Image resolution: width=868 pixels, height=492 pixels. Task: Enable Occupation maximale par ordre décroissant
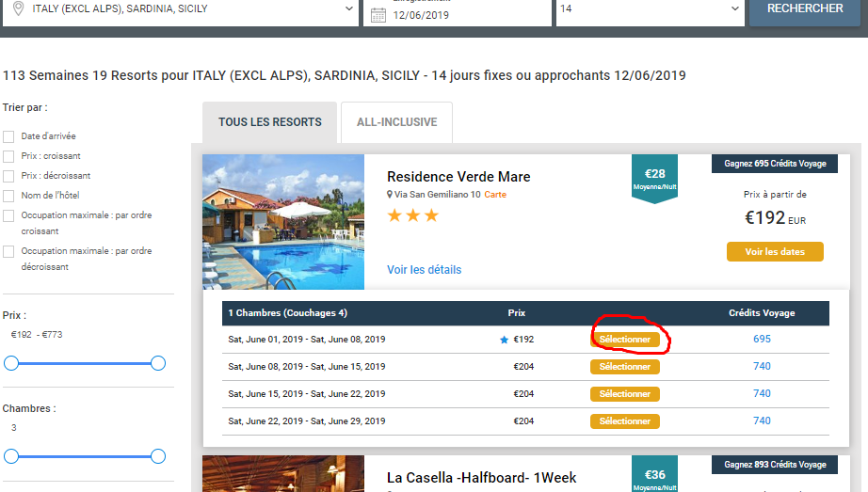(8, 252)
